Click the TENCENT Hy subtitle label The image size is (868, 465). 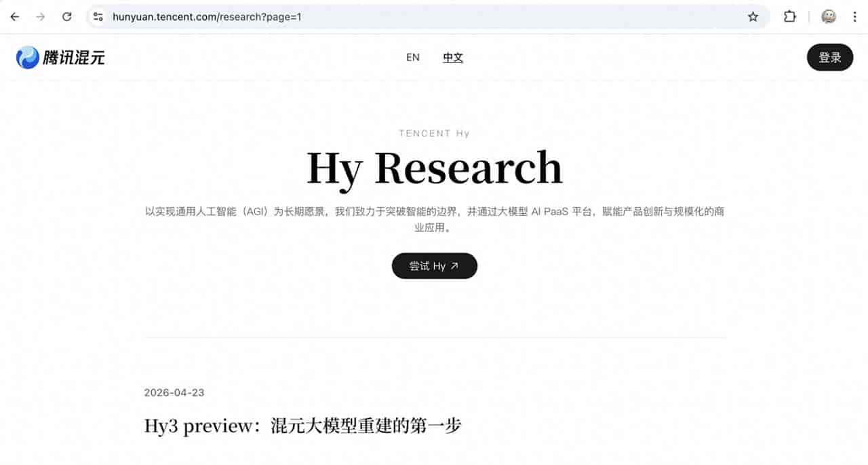pyautogui.click(x=434, y=133)
